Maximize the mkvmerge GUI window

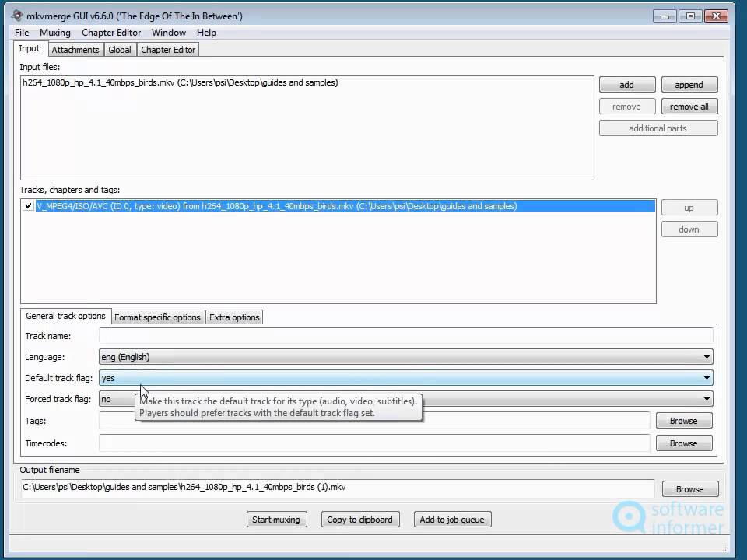pyautogui.click(x=690, y=16)
